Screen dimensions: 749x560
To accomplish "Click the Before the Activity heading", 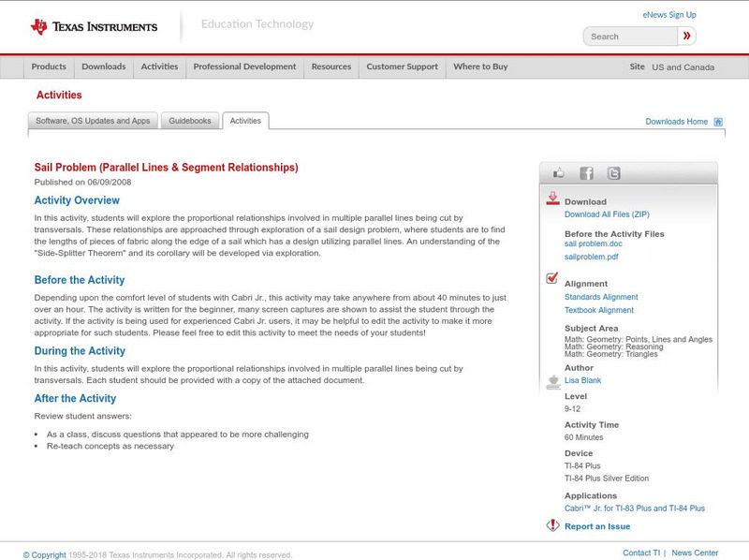I will (80, 280).
